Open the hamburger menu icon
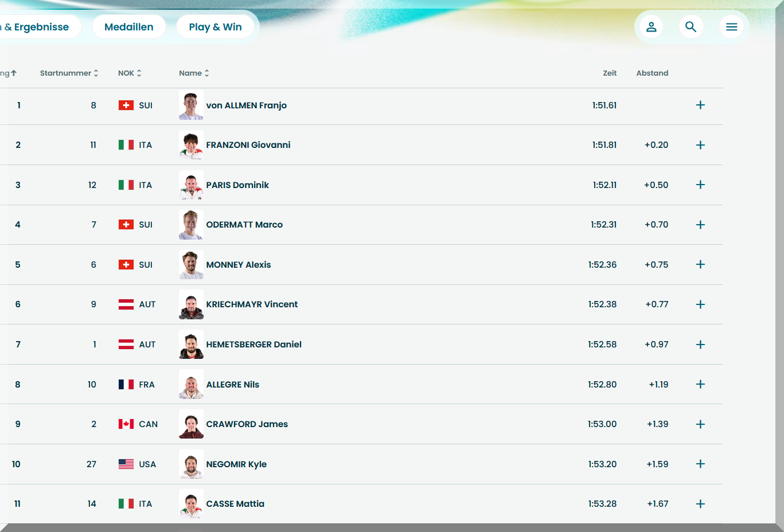The width and height of the screenshot is (784, 532). (x=731, y=27)
